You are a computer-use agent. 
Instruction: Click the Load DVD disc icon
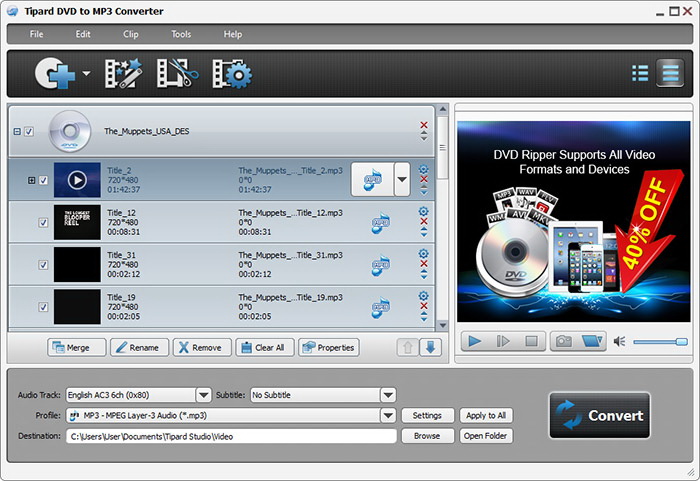pyautogui.click(x=55, y=73)
